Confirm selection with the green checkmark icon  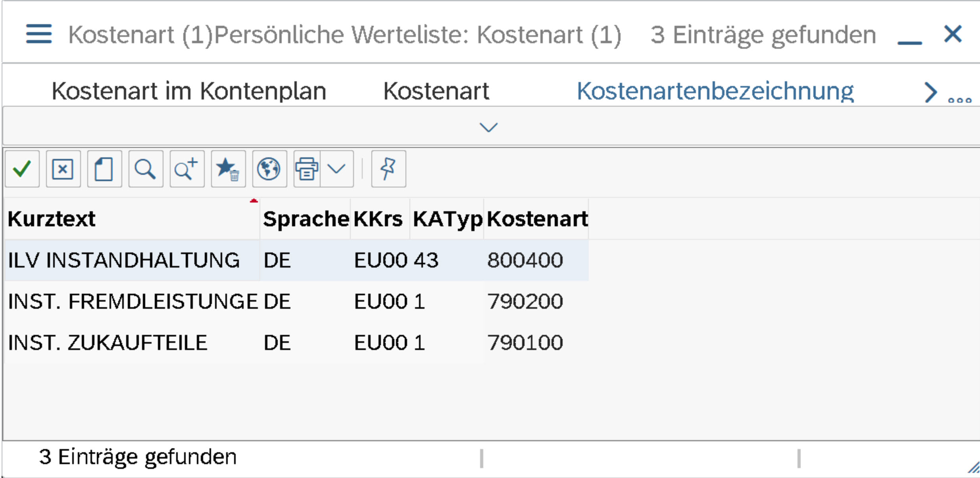22,170
